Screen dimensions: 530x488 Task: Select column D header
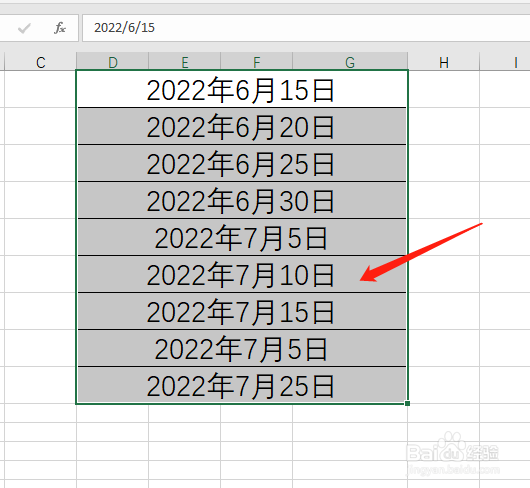pyautogui.click(x=113, y=62)
